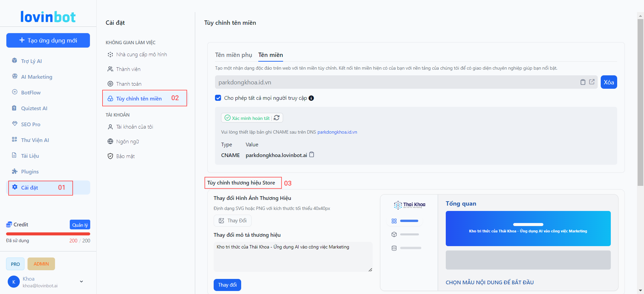Screen dimensions: 644x294
Task: Select the Tên miền tab
Action: pos(270,55)
